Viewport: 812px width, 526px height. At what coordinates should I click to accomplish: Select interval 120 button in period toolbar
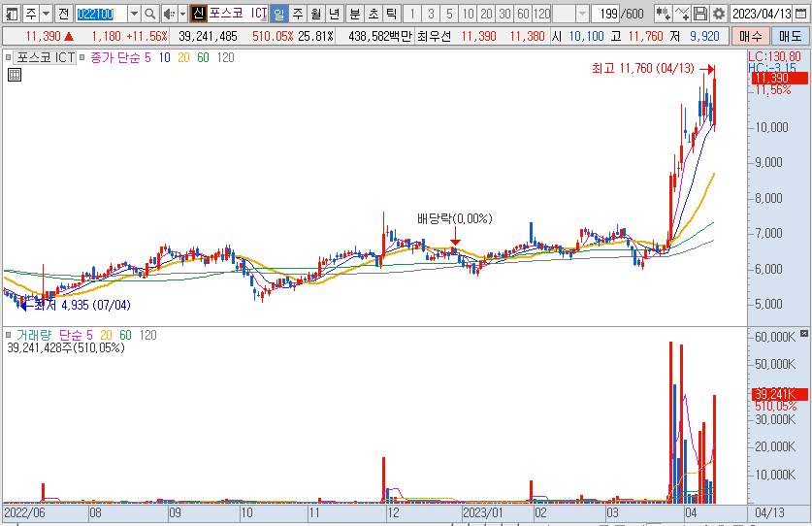pos(541,14)
